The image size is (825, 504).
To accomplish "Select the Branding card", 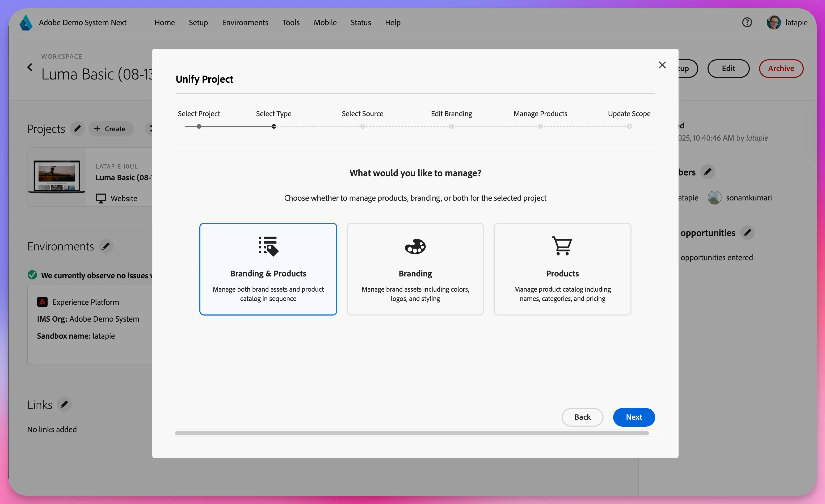I will tap(415, 269).
